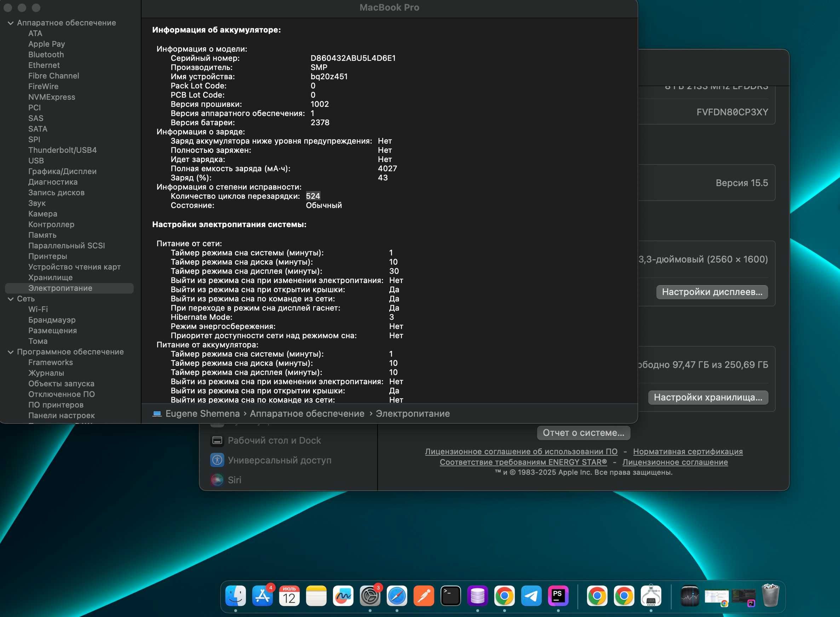
Task: Open the Trash in the Dock
Action: (771, 596)
